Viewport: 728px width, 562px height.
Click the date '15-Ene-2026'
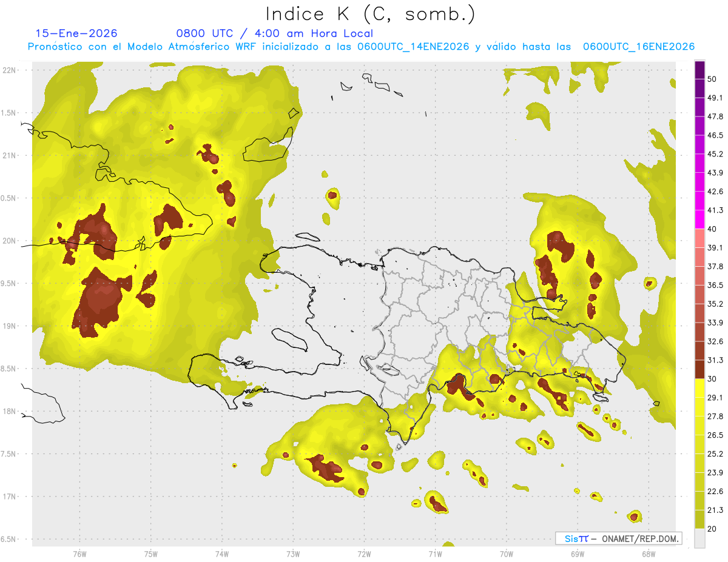(76, 33)
